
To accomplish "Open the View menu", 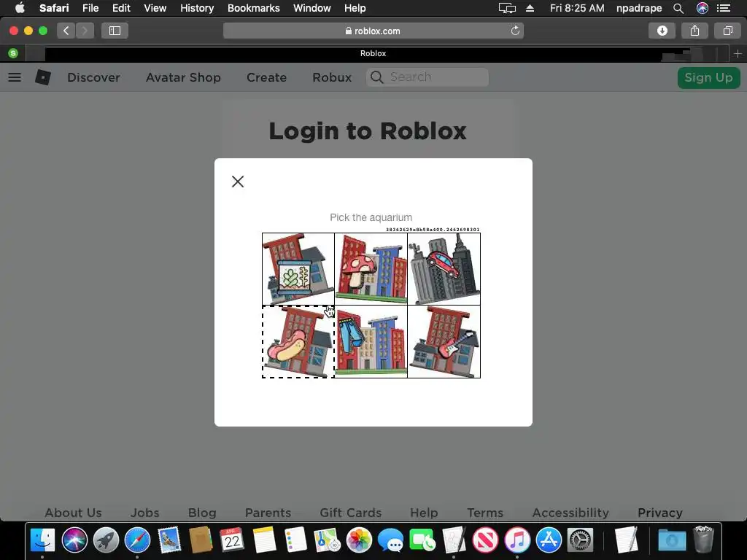I will coord(155,8).
